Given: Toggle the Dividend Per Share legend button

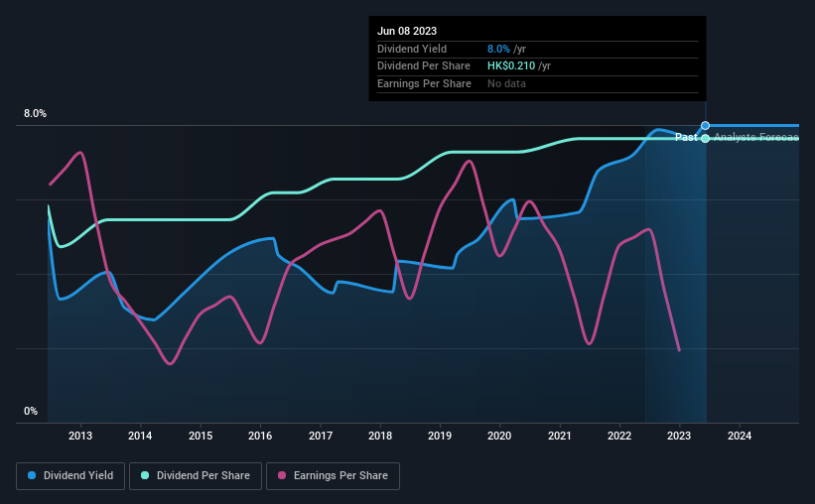Looking at the screenshot, I should coord(196,476).
